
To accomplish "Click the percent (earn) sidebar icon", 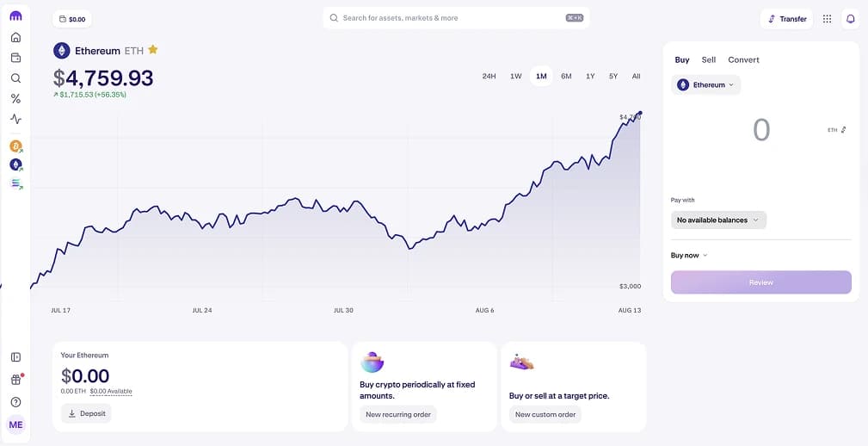I will [x=15, y=98].
